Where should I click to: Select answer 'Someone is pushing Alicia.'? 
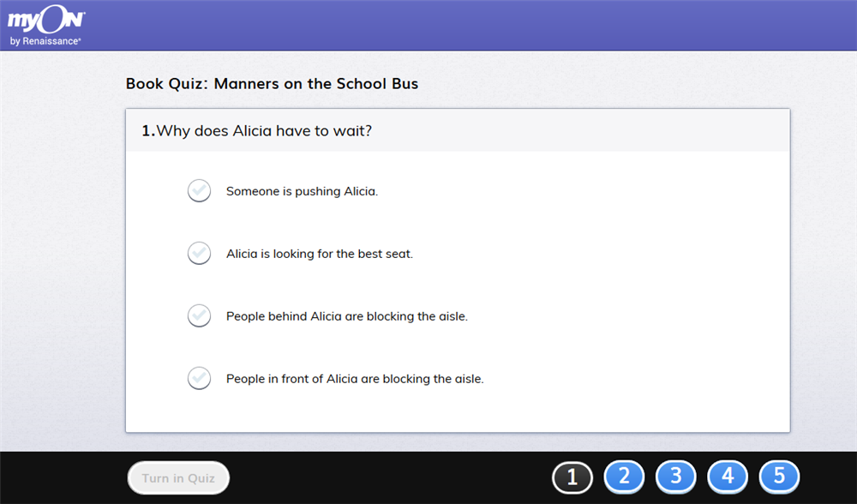tap(283, 191)
